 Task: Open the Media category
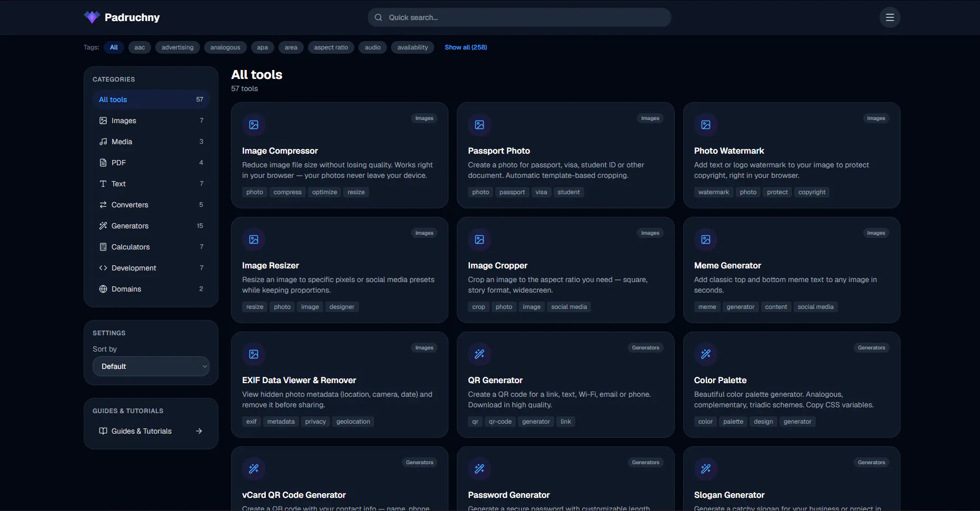pyautogui.click(x=151, y=142)
